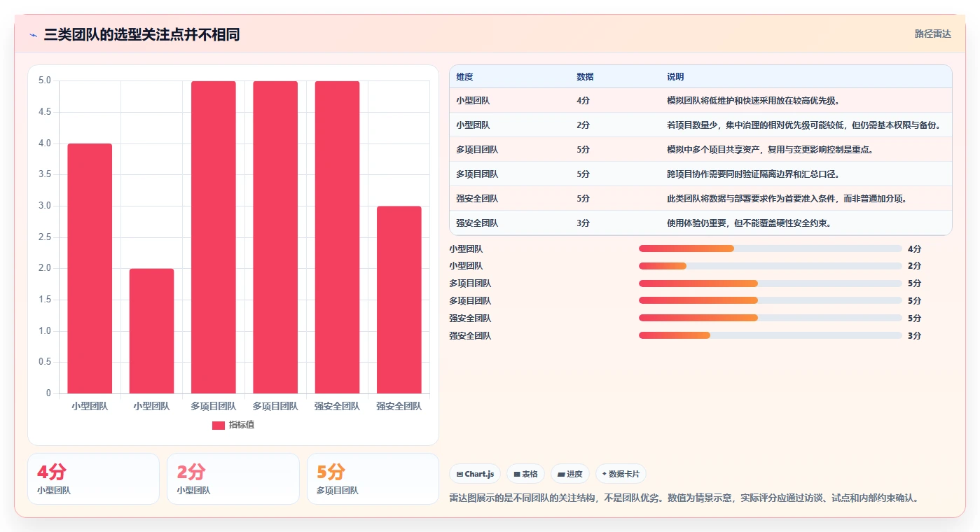Click the 维度 table column header
This screenshot has width=980, height=532.
tap(464, 77)
